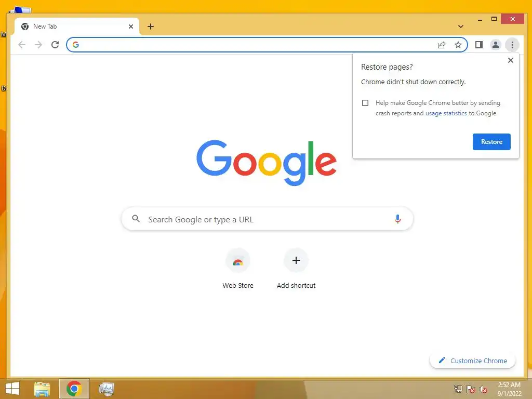Open File Explorer from the taskbar
The width and height of the screenshot is (532, 399).
coord(42,389)
